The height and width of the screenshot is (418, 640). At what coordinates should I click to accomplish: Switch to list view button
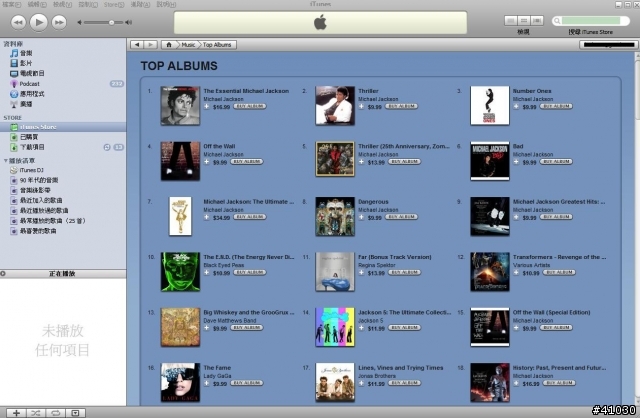coord(511,20)
